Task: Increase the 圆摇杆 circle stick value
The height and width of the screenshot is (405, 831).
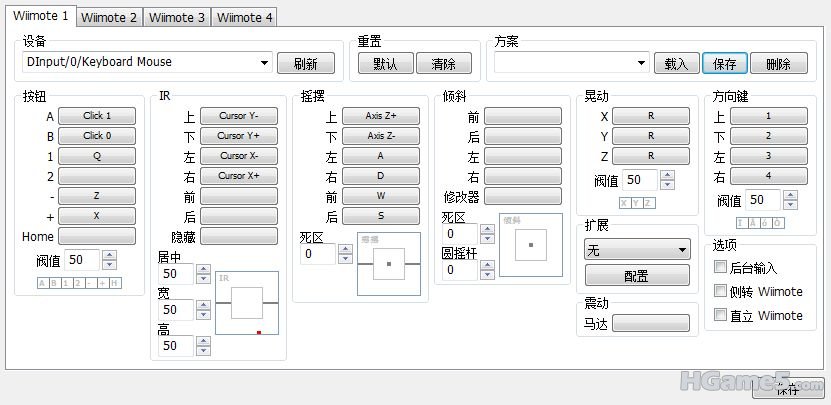Action: (488, 265)
